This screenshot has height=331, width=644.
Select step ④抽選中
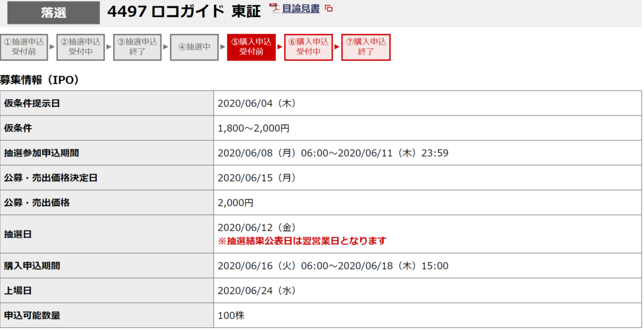point(194,47)
